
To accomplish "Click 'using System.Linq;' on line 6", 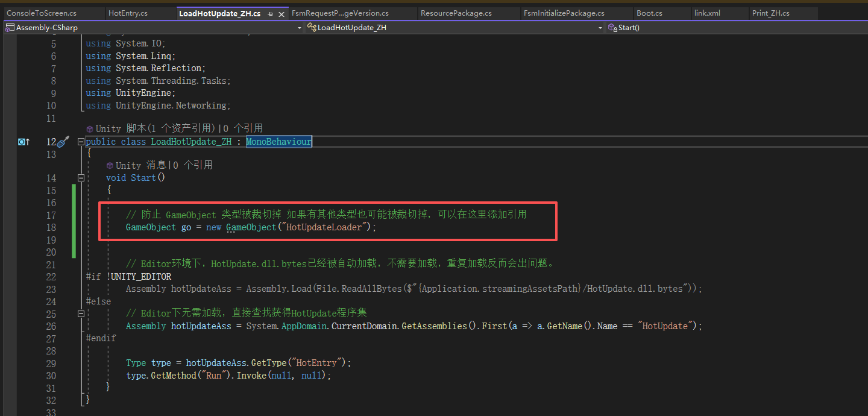I will pos(131,56).
